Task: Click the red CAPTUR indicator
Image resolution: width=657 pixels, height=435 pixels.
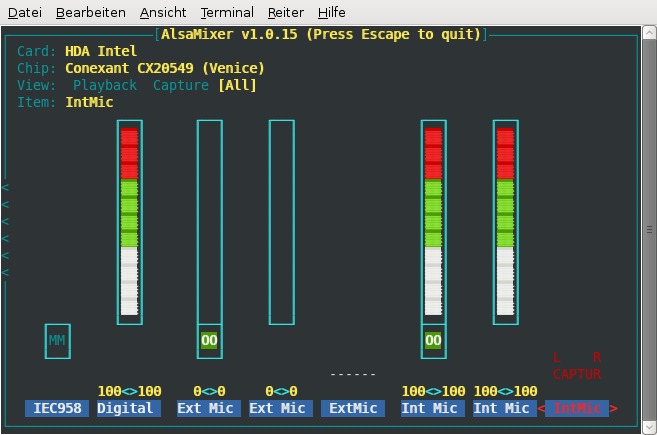Action: [577, 374]
